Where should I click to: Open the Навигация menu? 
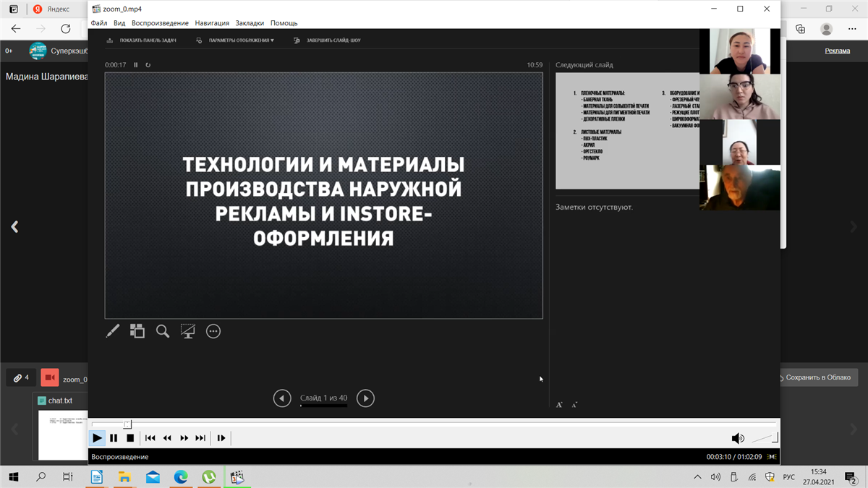pyautogui.click(x=212, y=23)
